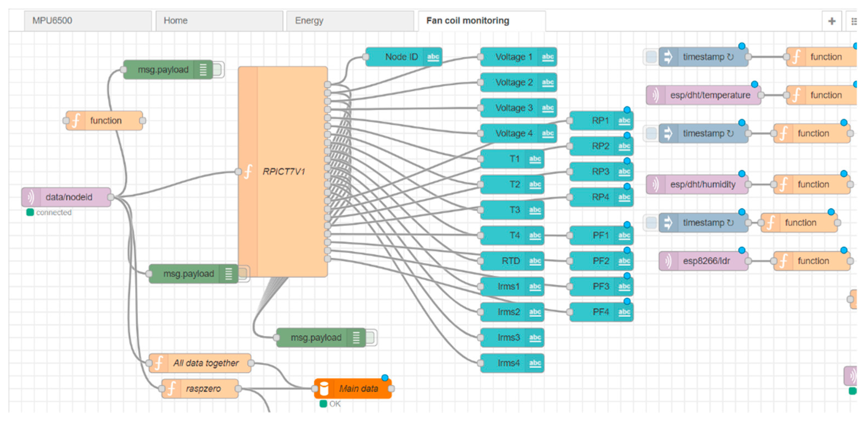Click the function icon on raspzero node
Viewport: 868px width, 424px height.
coord(172,389)
